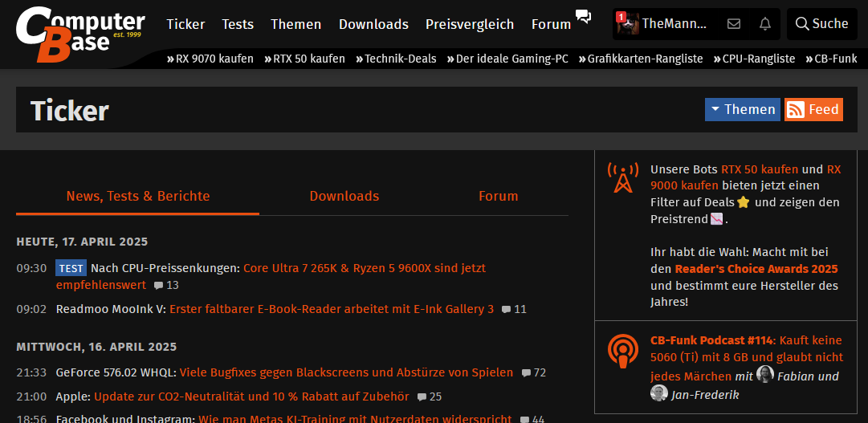Click the blue TEST badge
This screenshot has width=868, height=423.
(x=71, y=269)
